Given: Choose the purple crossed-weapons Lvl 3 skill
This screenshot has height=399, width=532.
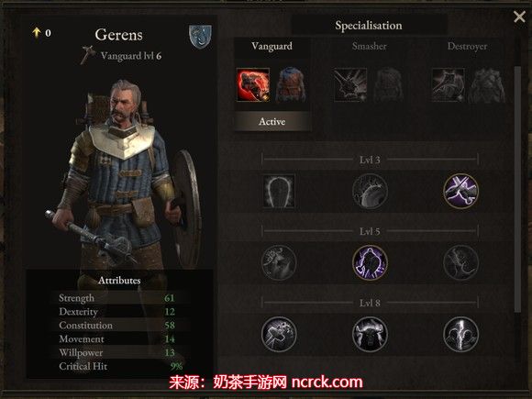Looking at the screenshot, I should click(x=460, y=191).
